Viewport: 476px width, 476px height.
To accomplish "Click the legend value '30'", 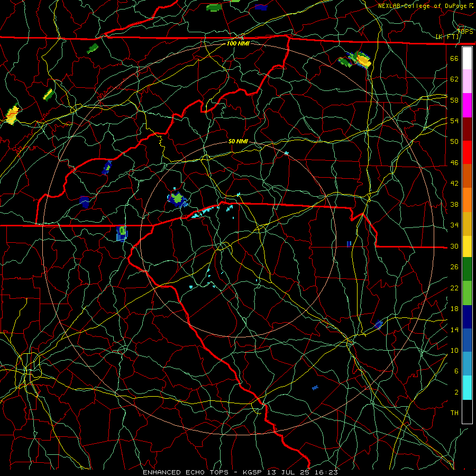I will coord(454,246).
